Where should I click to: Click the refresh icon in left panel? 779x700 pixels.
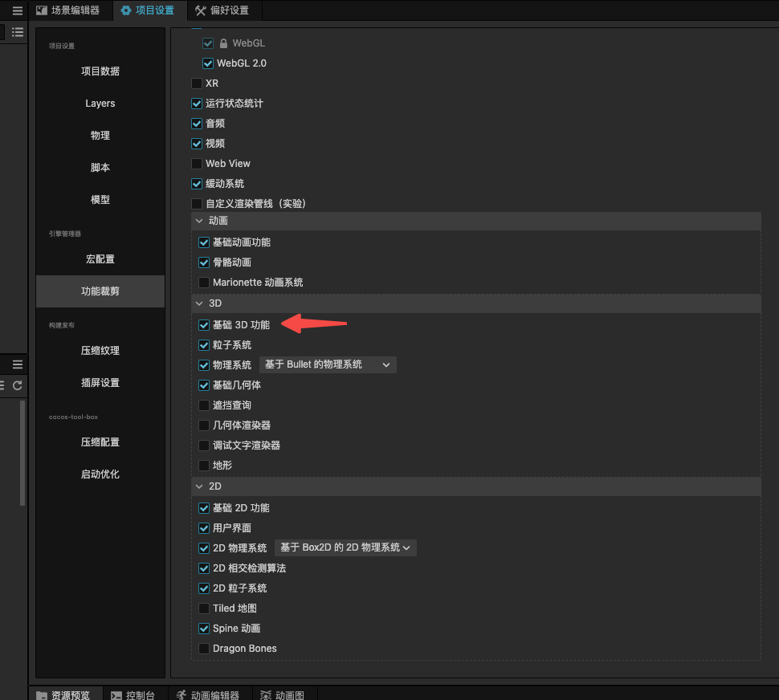click(x=18, y=385)
